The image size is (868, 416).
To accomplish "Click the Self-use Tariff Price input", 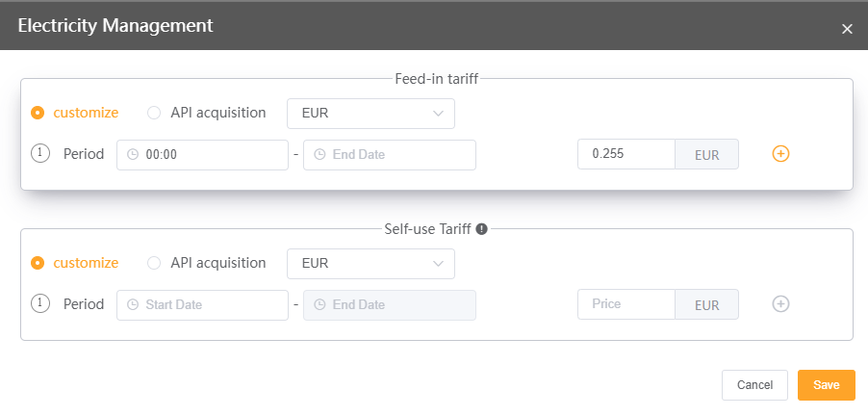I will click(625, 304).
